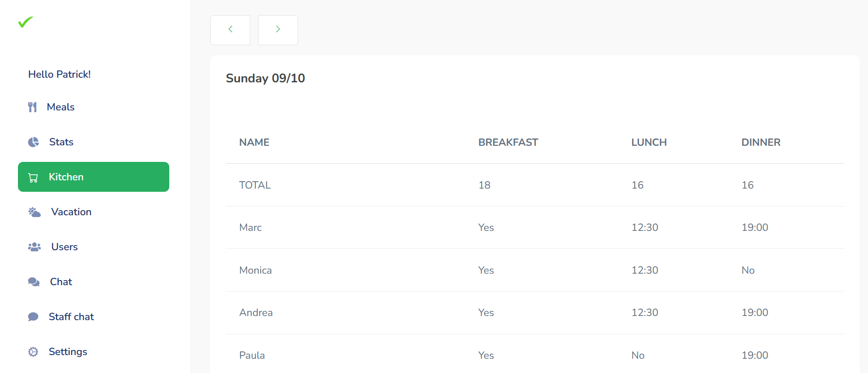Click the Vacation sun cloud icon
Viewport: 868px width, 373px height.
[x=34, y=212]
